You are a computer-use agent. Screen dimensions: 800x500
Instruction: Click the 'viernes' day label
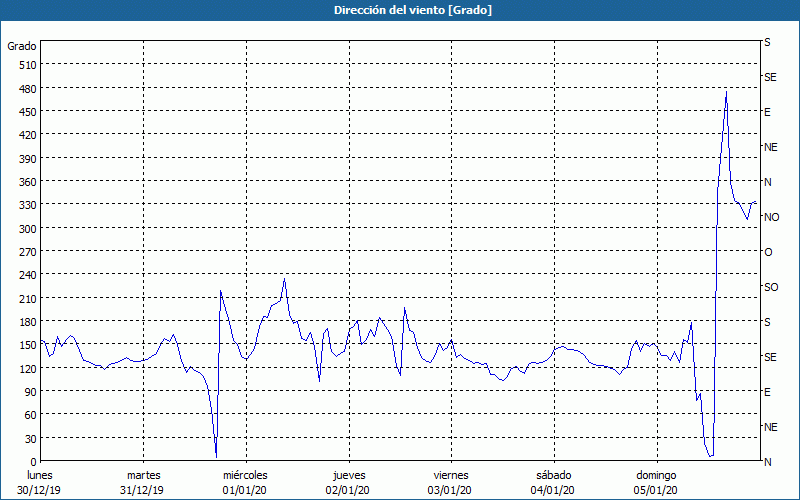[x=451, y=476]
